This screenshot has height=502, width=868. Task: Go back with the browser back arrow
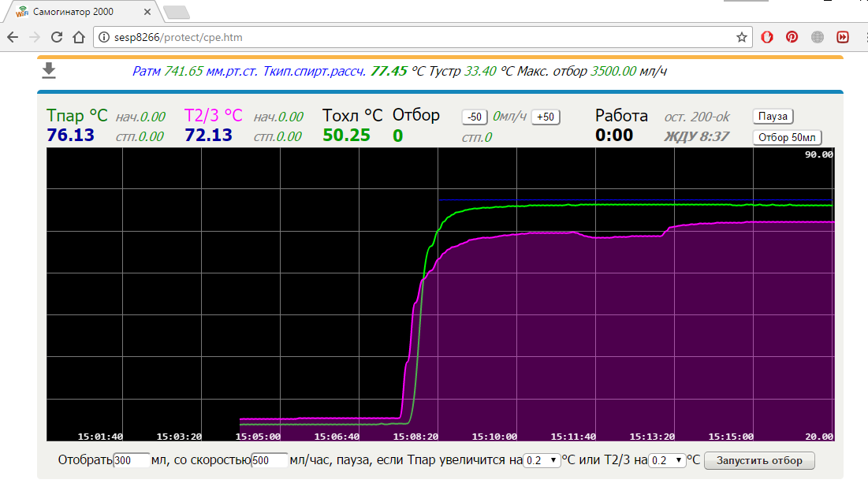coord(13,37)
